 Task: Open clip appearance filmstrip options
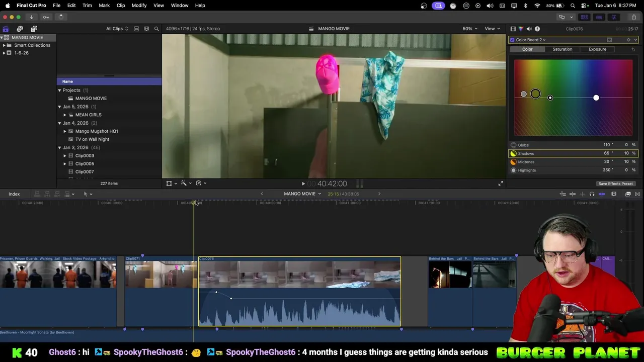[146, 29]
